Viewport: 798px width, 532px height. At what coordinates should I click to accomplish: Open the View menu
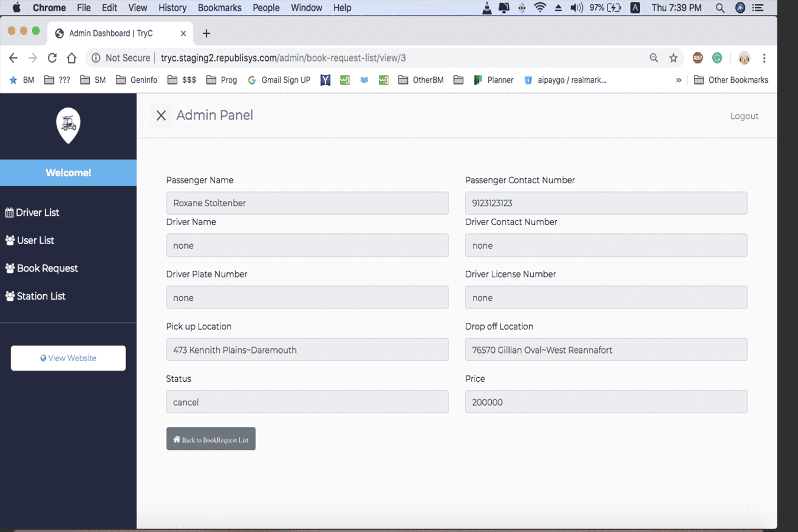coord(138,8)
